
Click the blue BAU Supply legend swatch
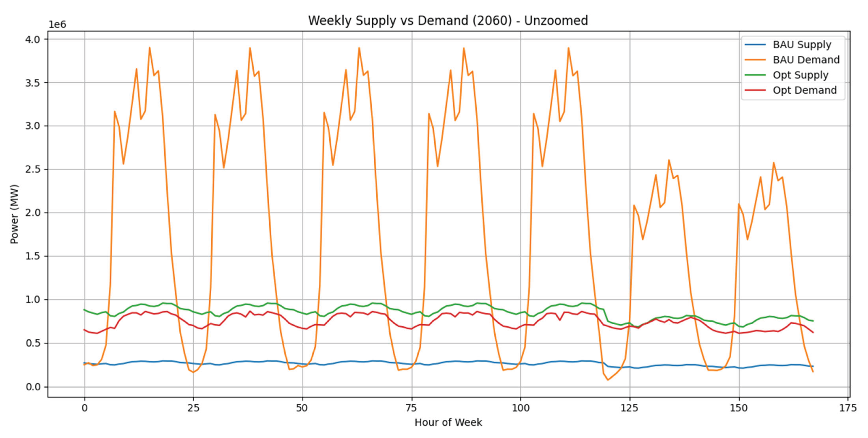755,44
